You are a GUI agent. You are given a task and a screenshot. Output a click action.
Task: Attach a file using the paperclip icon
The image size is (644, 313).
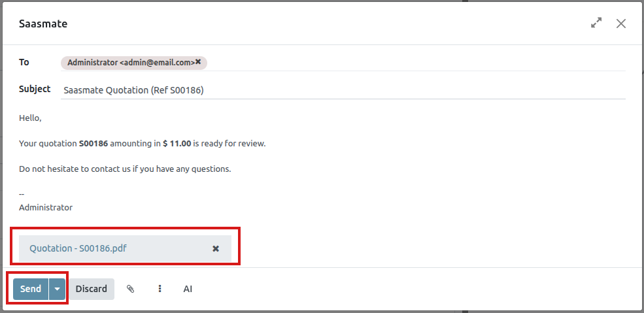(131, 289)
